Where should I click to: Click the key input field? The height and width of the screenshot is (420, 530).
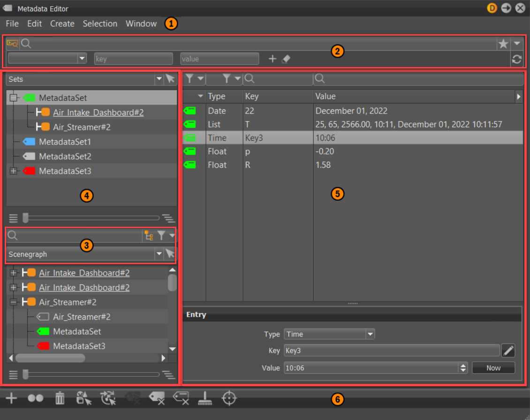coord(134,59)
